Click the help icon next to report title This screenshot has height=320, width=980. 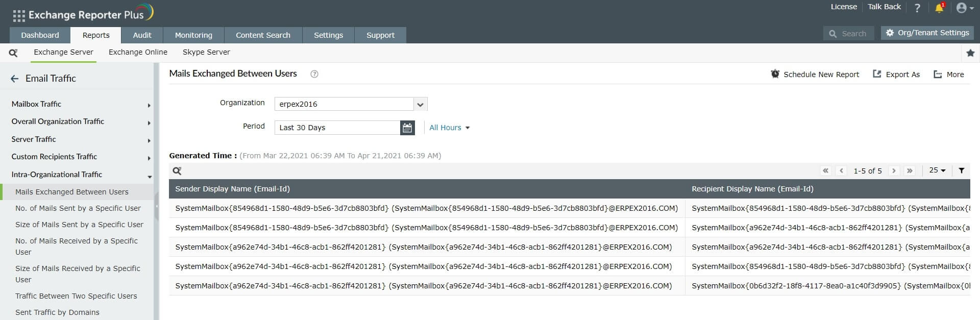[314, 74]
